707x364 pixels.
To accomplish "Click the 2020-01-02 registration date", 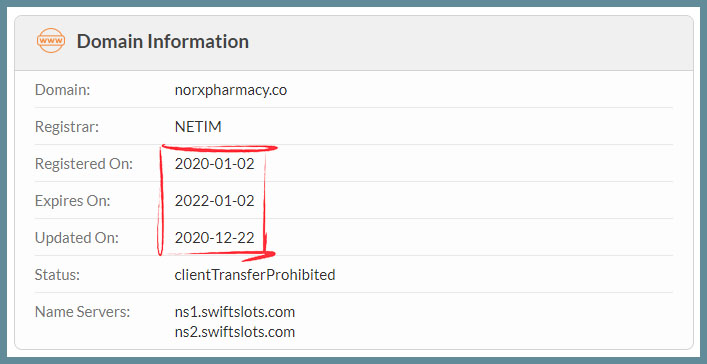I will (x=215, y=164).
